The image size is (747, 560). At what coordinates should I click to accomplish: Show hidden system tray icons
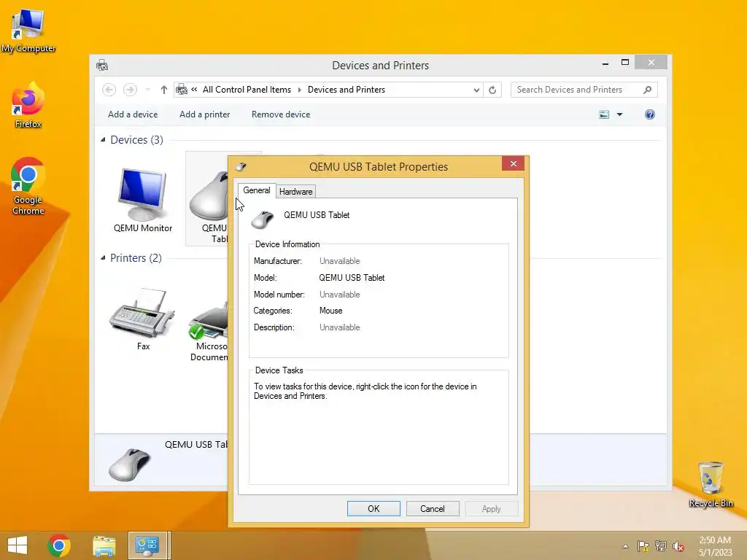point(625,546)
